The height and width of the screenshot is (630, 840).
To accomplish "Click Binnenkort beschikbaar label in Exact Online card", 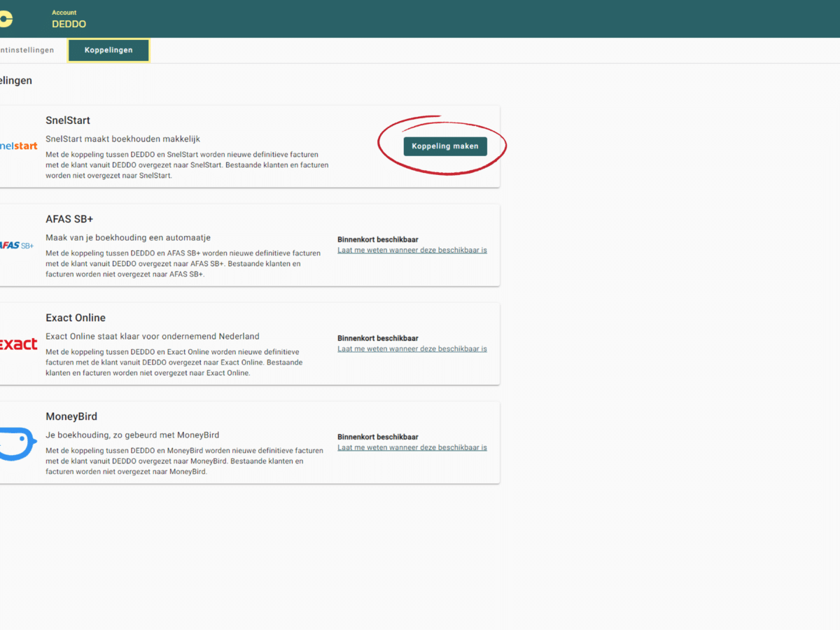I will [377, 338].
